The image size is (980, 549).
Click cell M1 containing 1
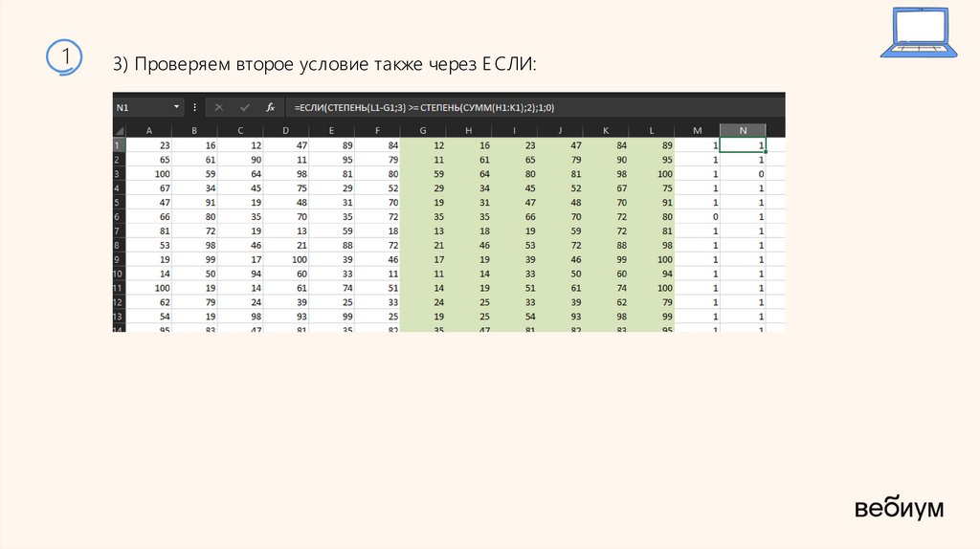[x=697, y=145]
